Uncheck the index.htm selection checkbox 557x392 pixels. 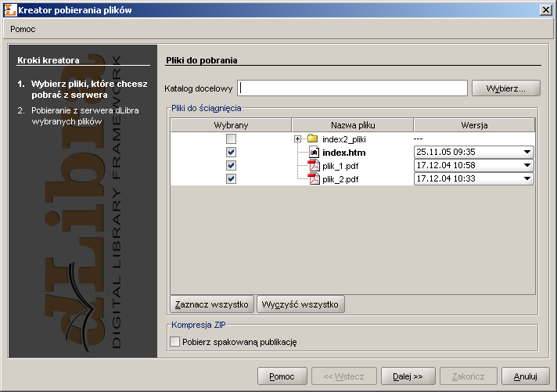point(231,152)
